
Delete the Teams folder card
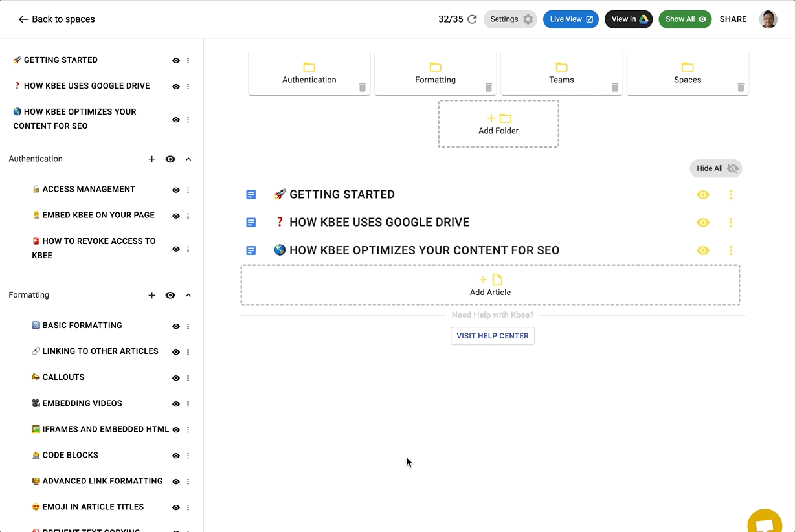(615, 87)
